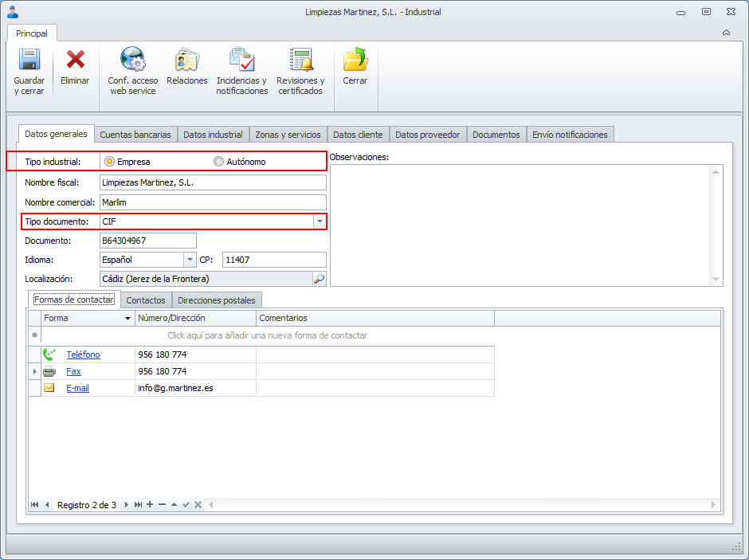Image resolution: width=749 pixels, height=560 pixels.
Task: Click the Fax printer row icon
Action: [x=49, y=371]
